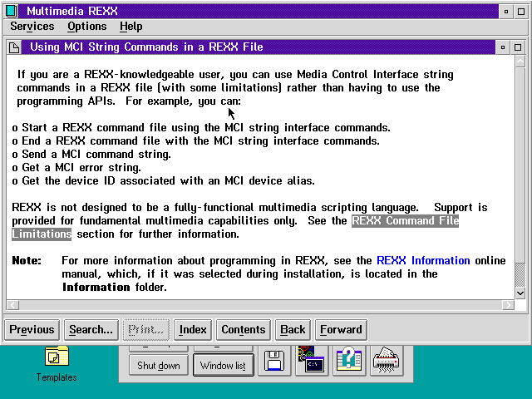This screenshot has width=532, height=399.
Task: Show the Contents list
Action: coord(244,329)
